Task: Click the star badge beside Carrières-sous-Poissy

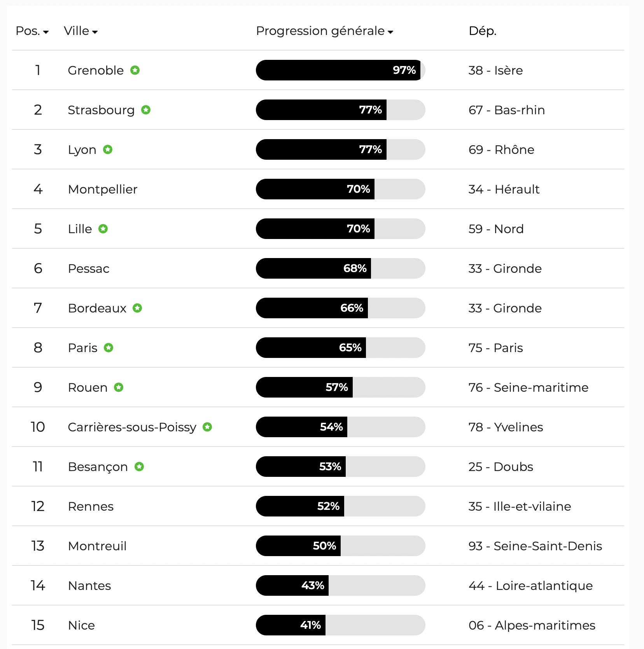Action: tap(208, 427)
